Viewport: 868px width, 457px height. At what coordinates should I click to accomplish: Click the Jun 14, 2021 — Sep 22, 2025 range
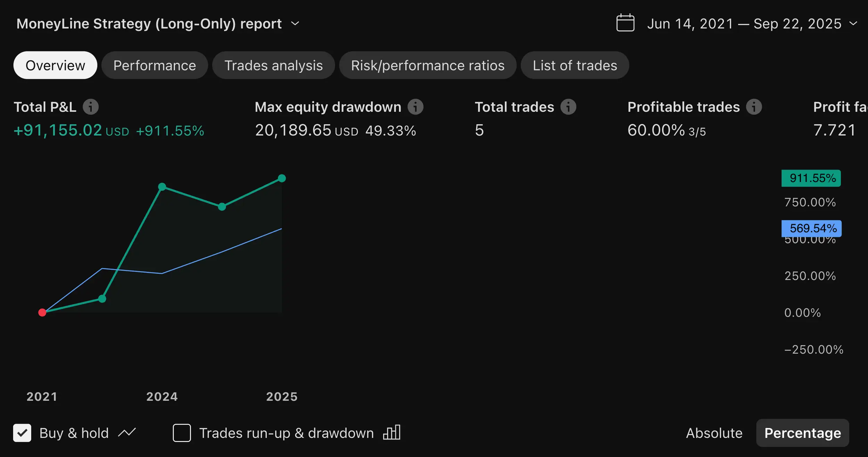744,24
